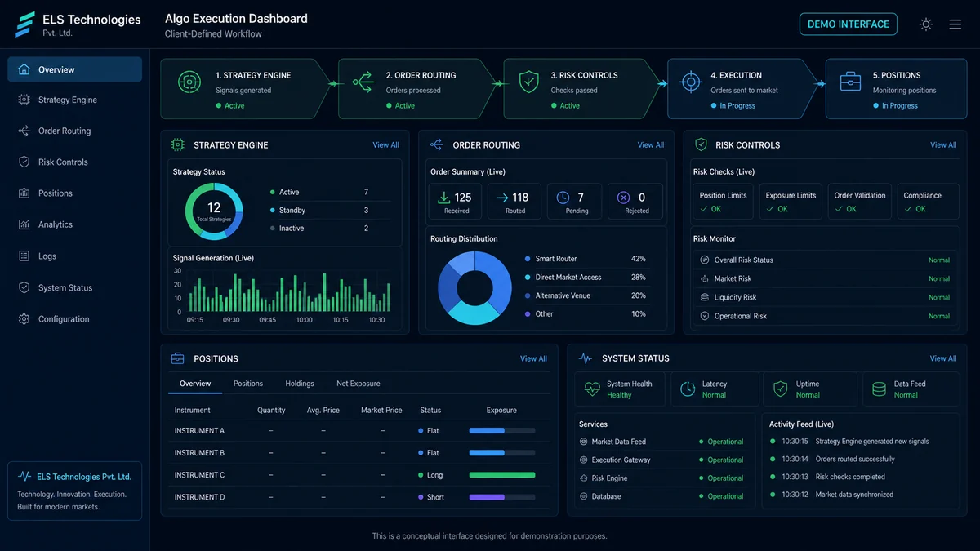Click the Risk Controls workflow shield icon

[529, 82]
